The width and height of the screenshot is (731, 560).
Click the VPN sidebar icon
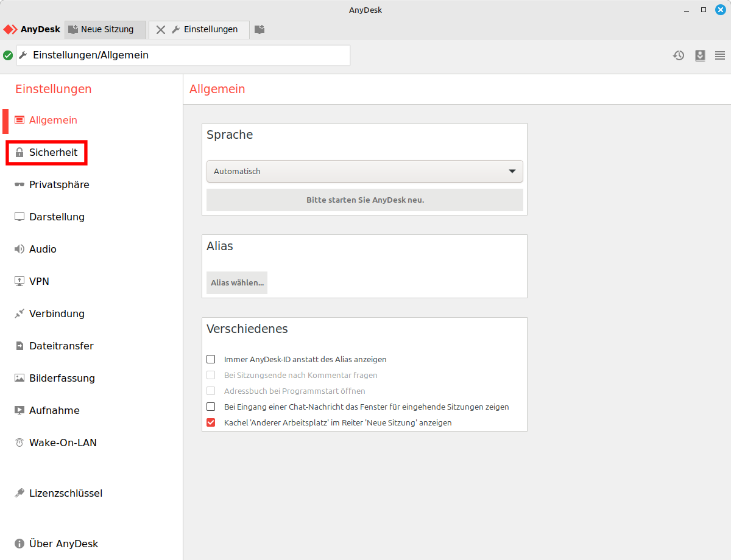(x=19, y=281)
